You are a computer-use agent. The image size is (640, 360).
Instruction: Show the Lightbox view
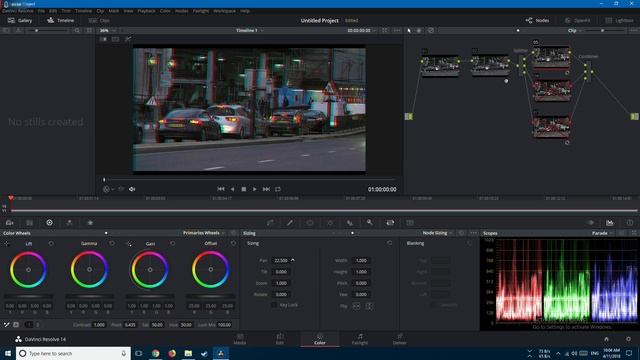click(619, 20)
